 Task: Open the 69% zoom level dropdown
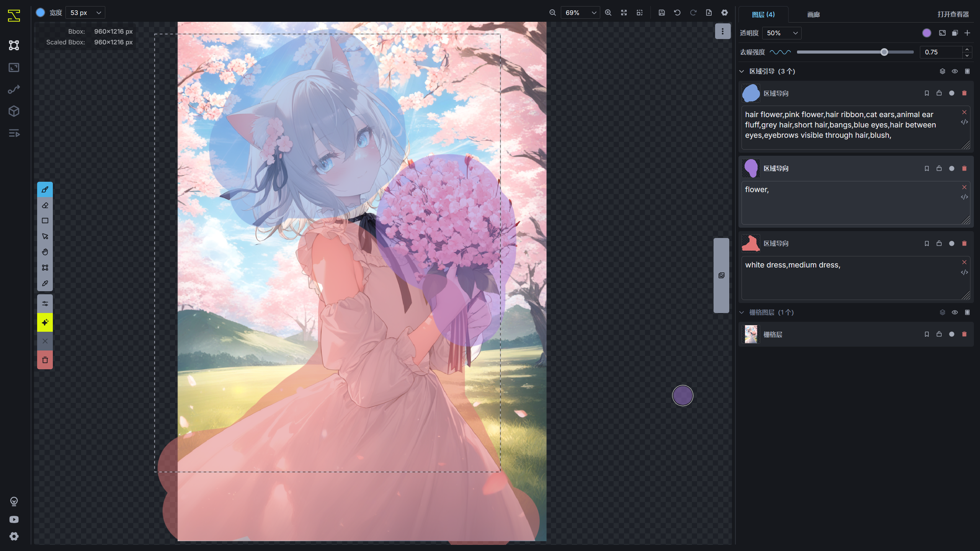[580, 13]
